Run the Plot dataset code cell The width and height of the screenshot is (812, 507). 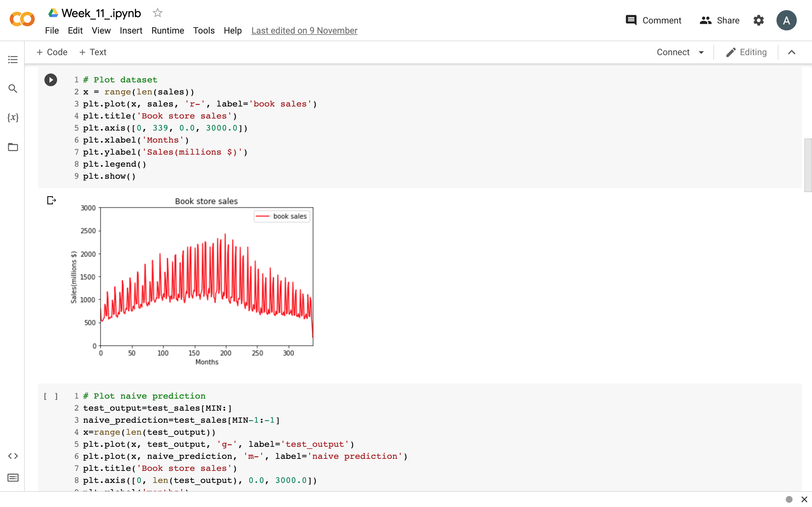coord(51,80)
